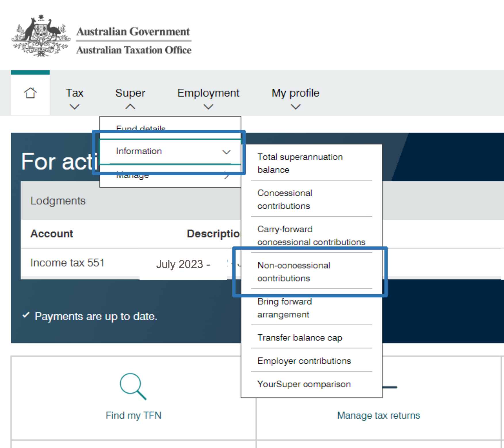
Task: Open the Income tax 551 account row
Action: click(67, 263)
